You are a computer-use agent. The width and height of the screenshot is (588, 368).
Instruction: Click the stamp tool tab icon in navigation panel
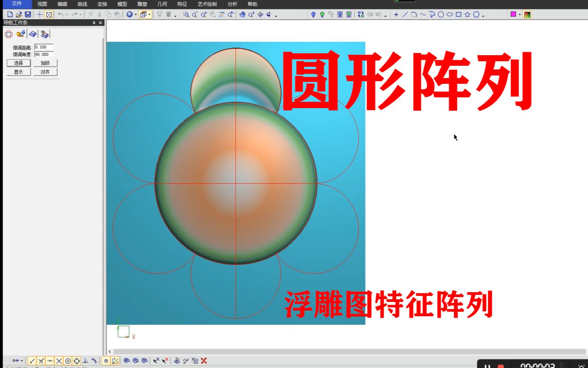point(45,34)
